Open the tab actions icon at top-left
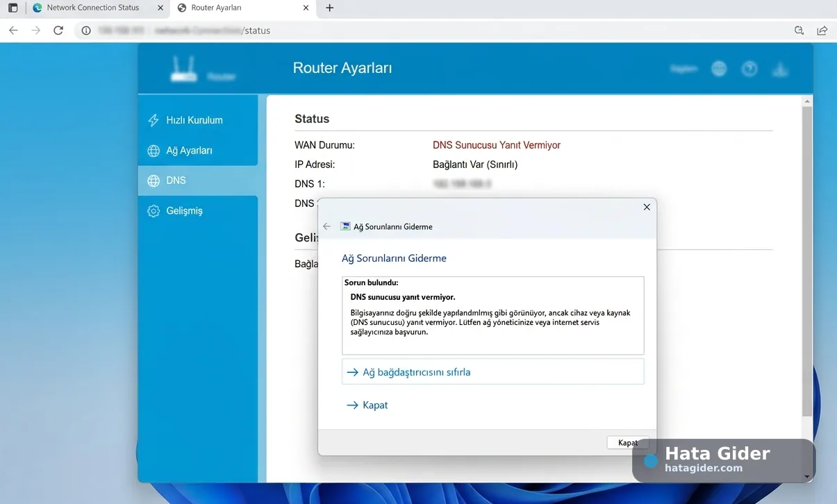This screenshot has height=504, width=837. [13, 8]
